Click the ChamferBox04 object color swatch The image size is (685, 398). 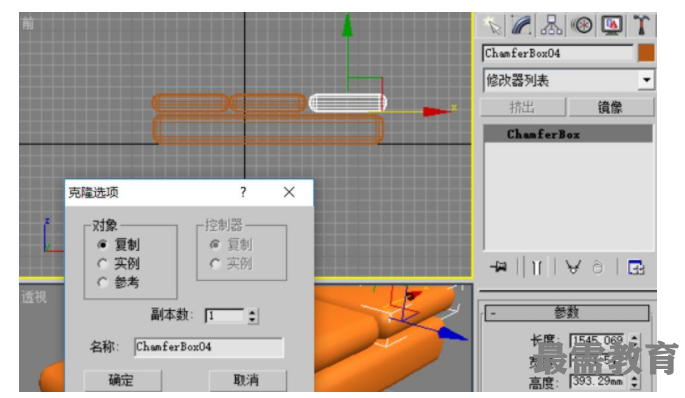pyautogui.click(x=646, y=53)
